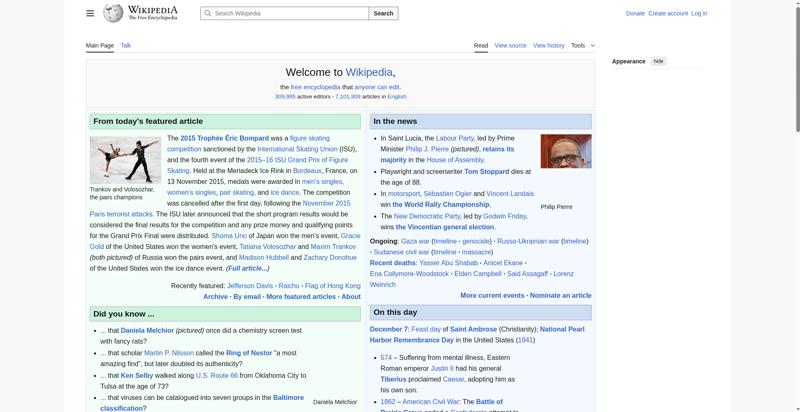Follow the Nominate an article link

coord(560,295)
